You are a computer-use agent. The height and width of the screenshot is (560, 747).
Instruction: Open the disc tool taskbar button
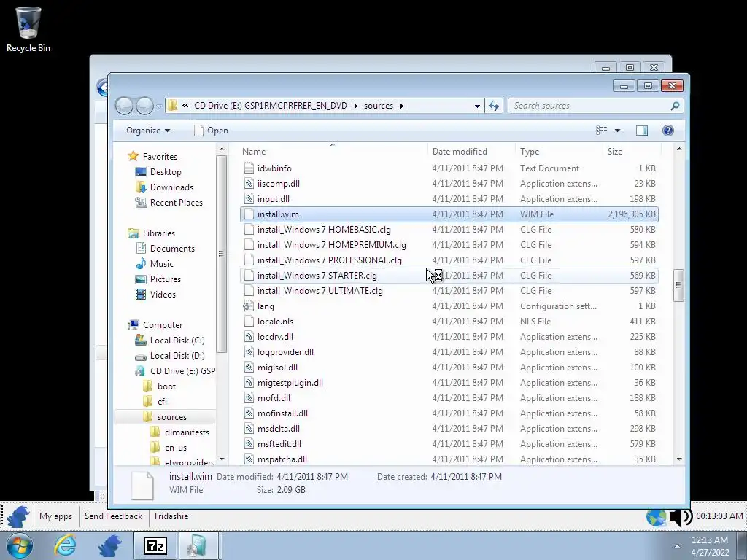coord(198,545)
